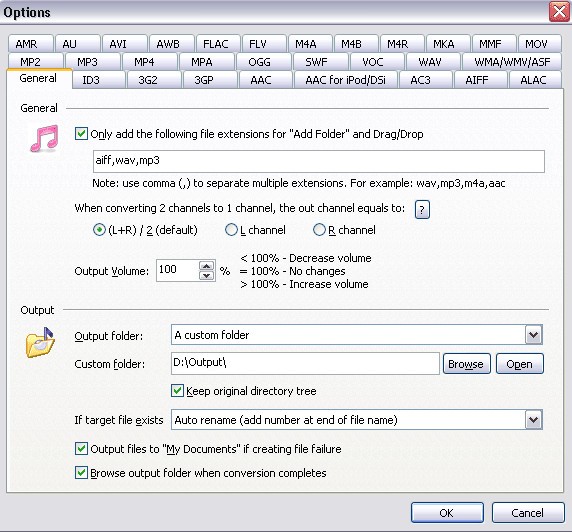Switch to the AMR tab

31,44
